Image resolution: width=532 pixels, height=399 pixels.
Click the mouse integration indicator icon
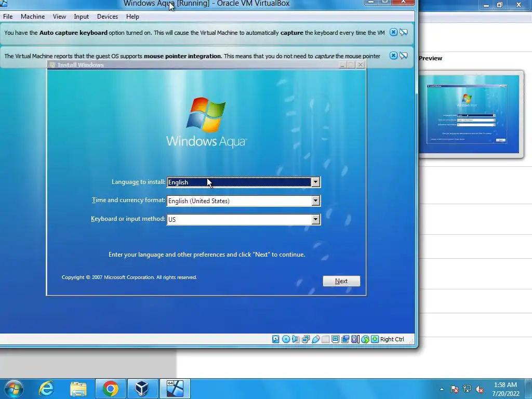365,339
